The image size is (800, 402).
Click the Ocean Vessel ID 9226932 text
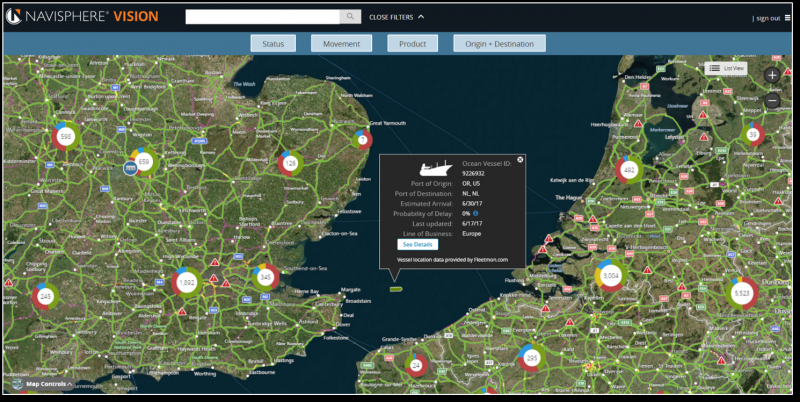[x=473, y=173]
